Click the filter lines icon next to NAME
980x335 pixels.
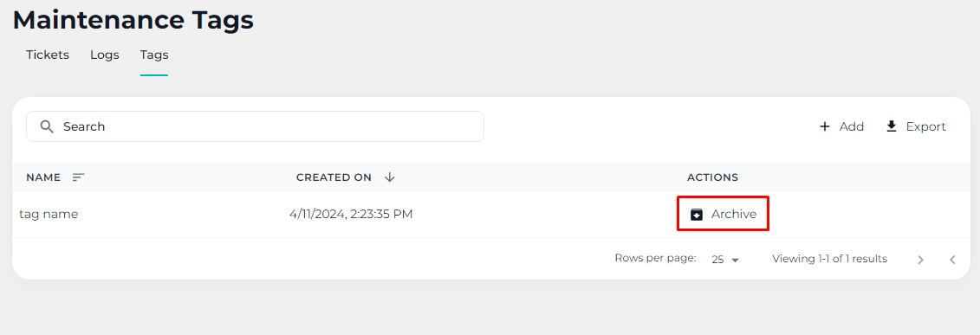[x=78, y=177]
